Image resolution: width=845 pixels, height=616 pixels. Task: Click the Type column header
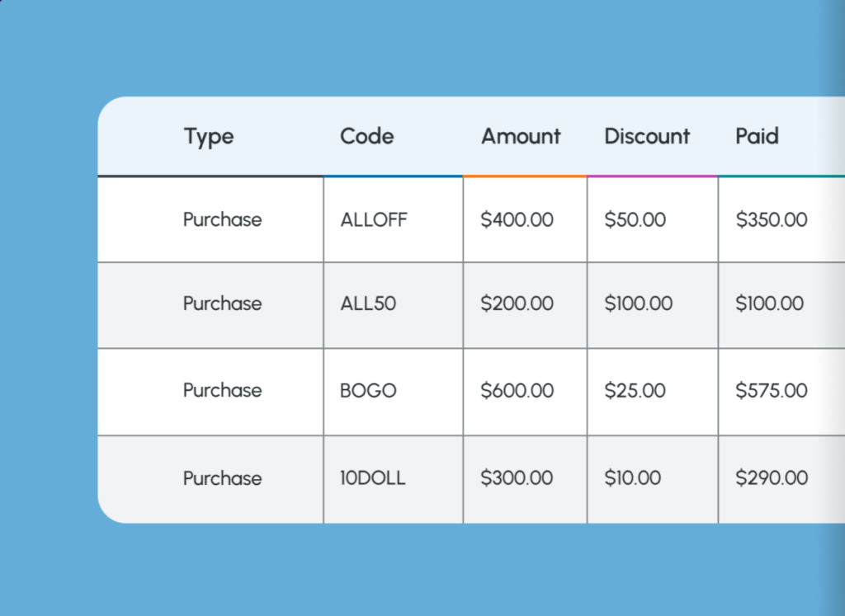[209, 136]
